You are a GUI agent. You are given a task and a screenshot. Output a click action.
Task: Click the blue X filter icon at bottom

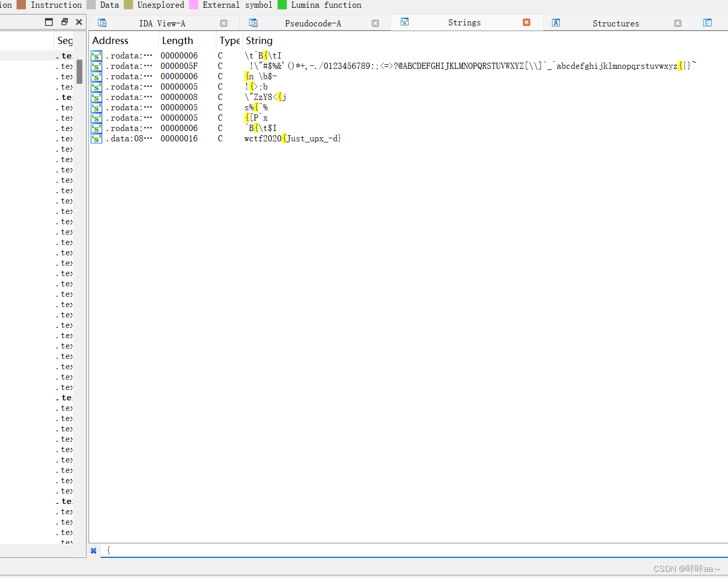pyautogui.click(x=94, y=551)
